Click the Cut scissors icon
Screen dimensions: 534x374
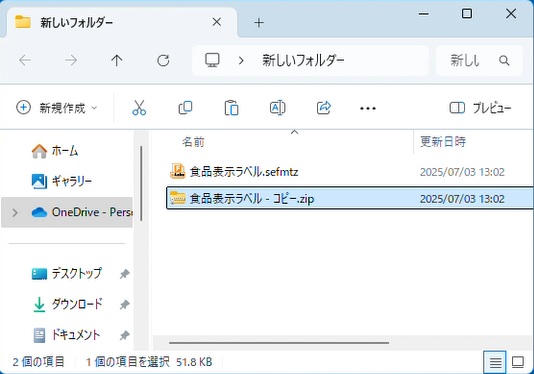(x=139, y=108)
